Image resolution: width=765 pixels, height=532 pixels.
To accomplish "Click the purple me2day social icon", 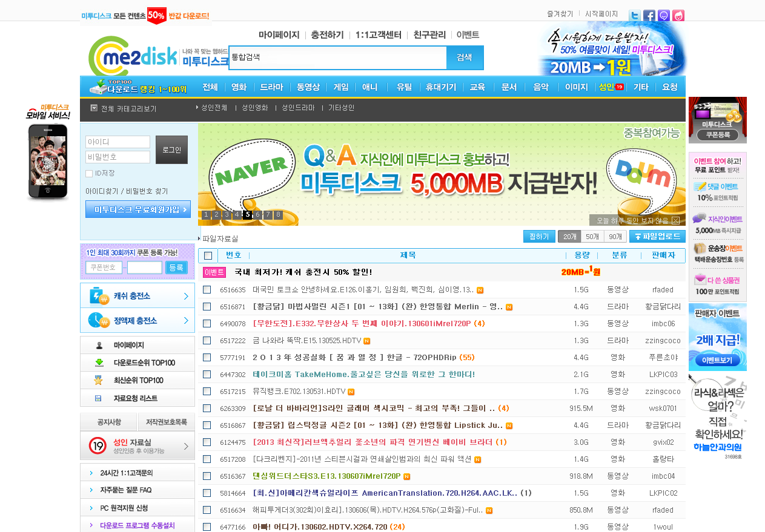I will (664, 16).
